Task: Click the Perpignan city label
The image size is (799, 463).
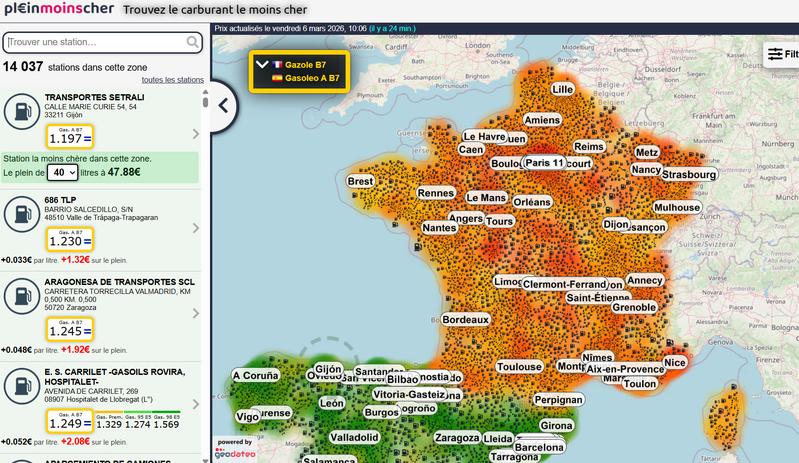Action: (558, 400)
